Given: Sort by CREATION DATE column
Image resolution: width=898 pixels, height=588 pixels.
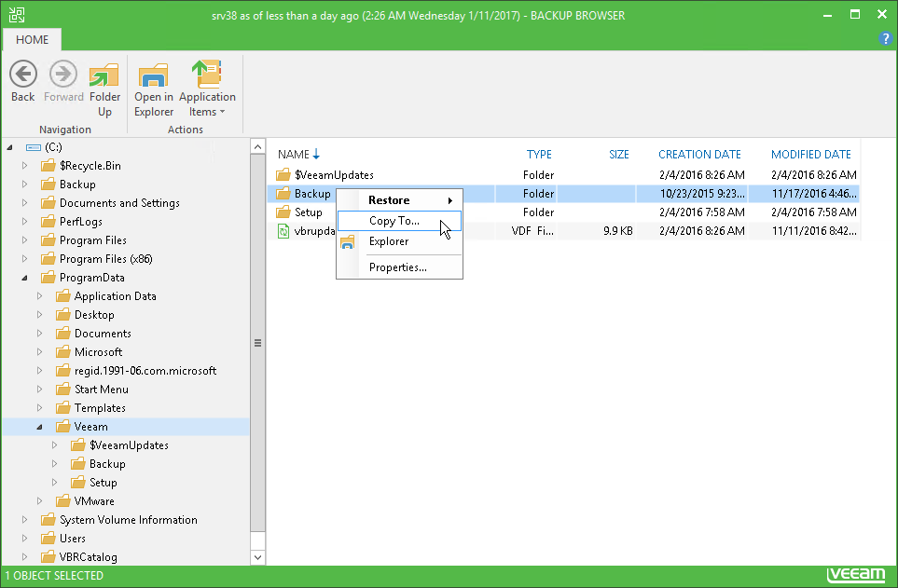Looking at the screenshot, I should click(699, 155).
